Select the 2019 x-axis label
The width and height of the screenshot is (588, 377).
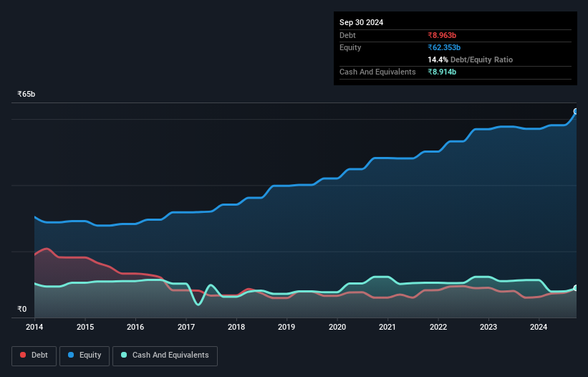[286, 327]
